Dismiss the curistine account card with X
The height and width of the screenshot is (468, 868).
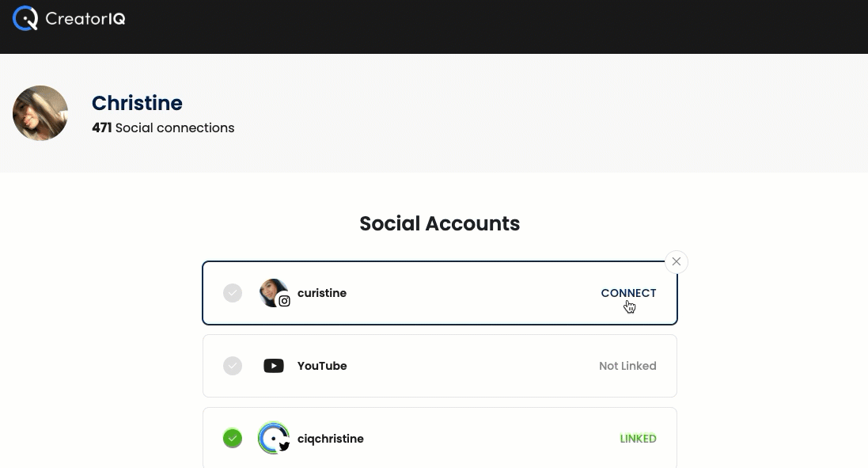click(677, 262)
